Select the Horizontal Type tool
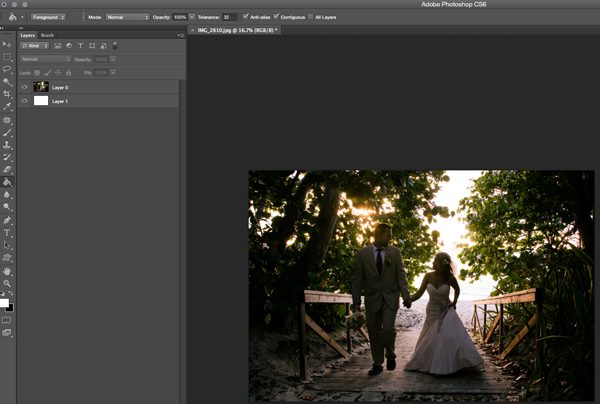Screen dimensions: 600x404 pyautogui.click(x=7, y=232)
